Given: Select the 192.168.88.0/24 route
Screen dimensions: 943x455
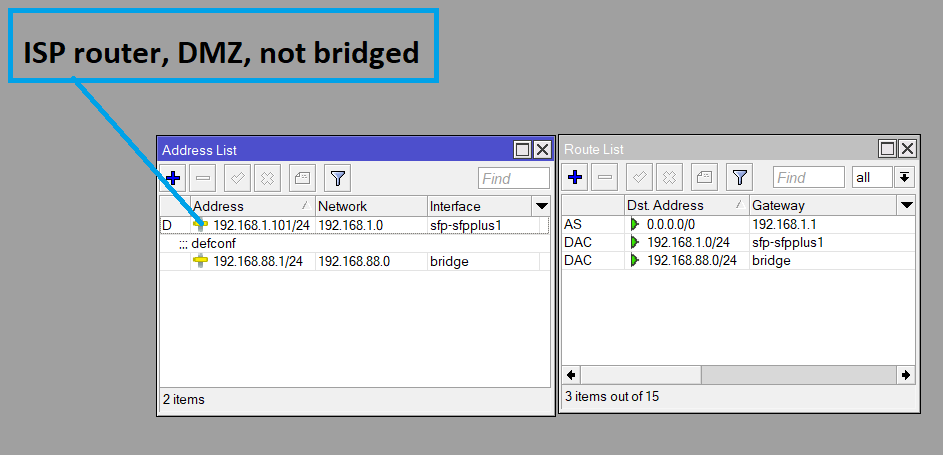Looking at the screenshot, I should 738,261.
